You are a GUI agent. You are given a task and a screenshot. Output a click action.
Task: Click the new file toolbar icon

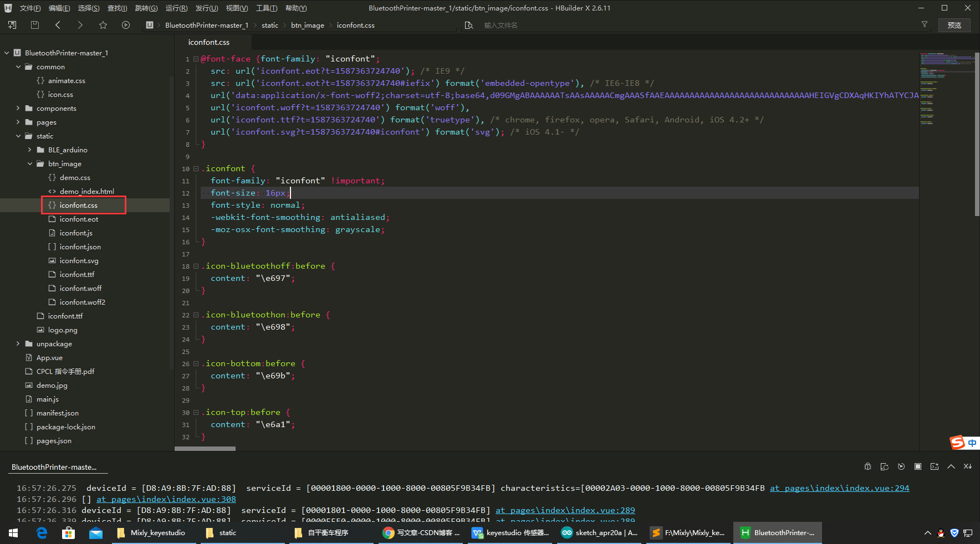pos(12,25)
